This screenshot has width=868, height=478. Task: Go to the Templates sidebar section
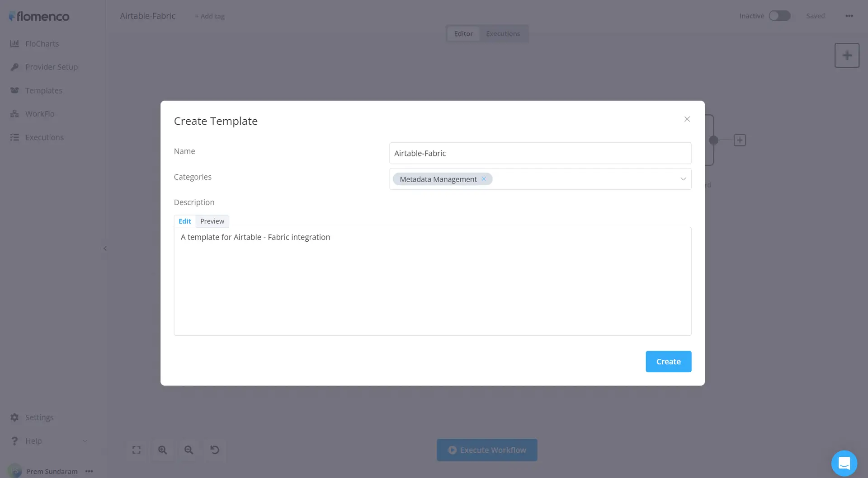(36, 90)
